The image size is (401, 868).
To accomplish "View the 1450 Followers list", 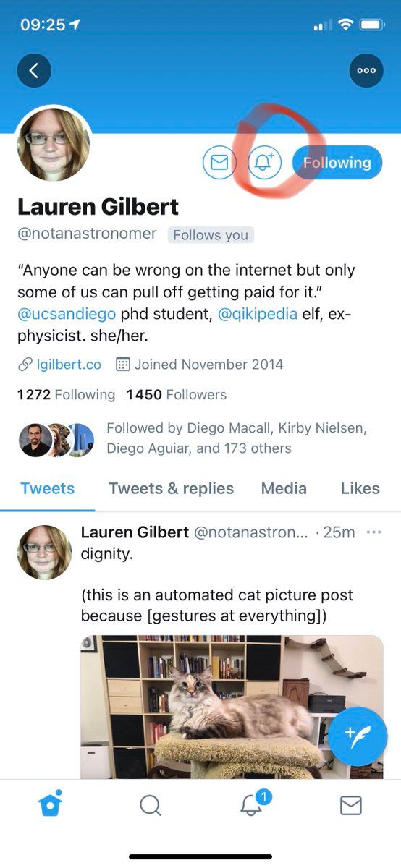I will point(177,394).
